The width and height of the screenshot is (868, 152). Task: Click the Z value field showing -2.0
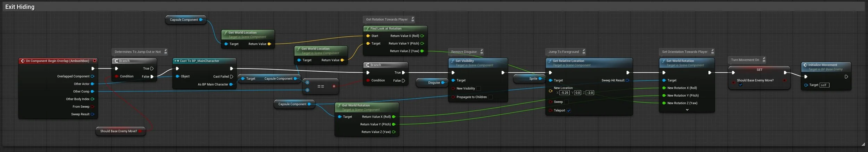[590, 93]
